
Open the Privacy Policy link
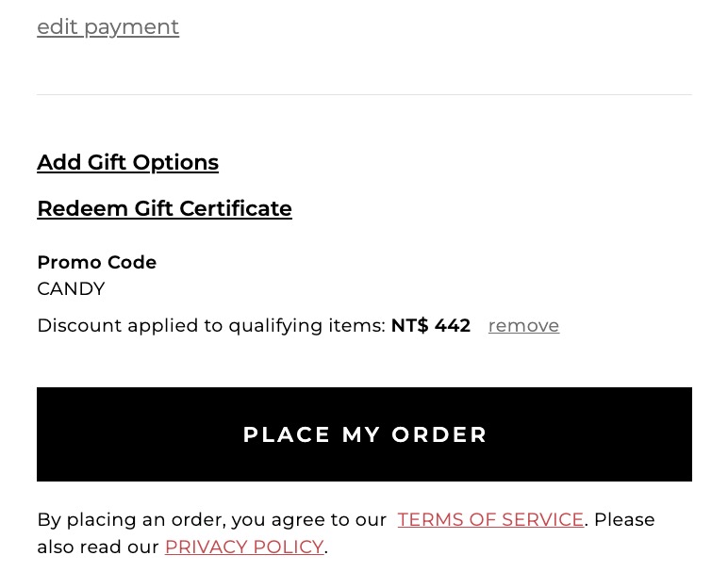click(244, 547)
